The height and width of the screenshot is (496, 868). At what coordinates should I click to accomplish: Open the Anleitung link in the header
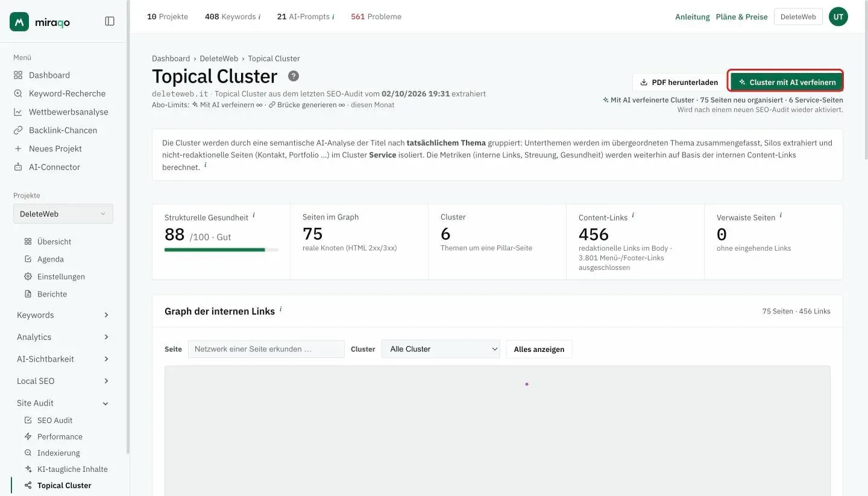coord(693,17)
